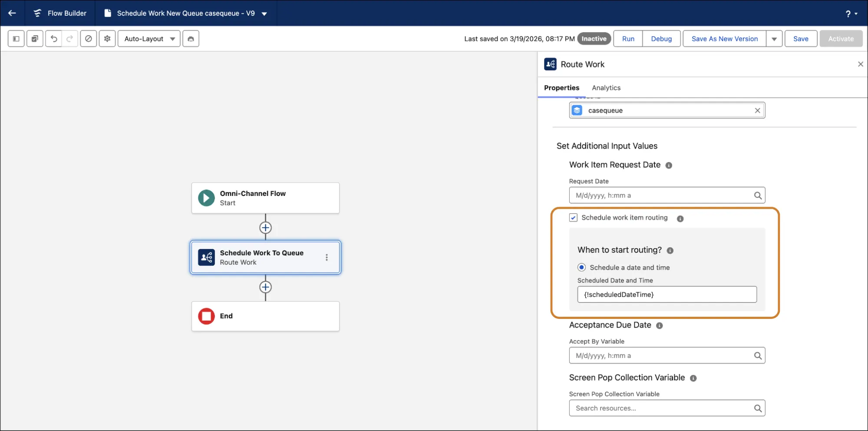Uncheck Schedule work item routing checkbox
868x431 pixels.
[x=573, y=218]
